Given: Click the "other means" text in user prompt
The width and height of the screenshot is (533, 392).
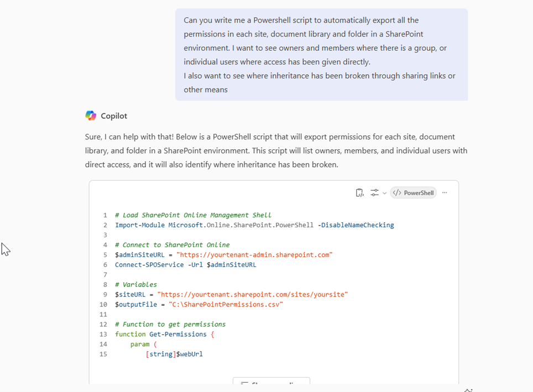Looking at the screenshot, I should coord(206,90).
